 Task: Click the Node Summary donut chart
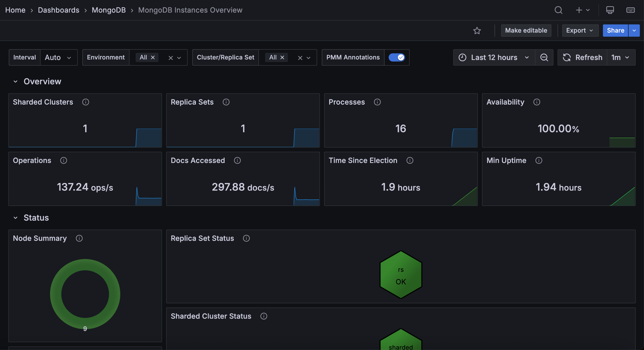(85, 294)
